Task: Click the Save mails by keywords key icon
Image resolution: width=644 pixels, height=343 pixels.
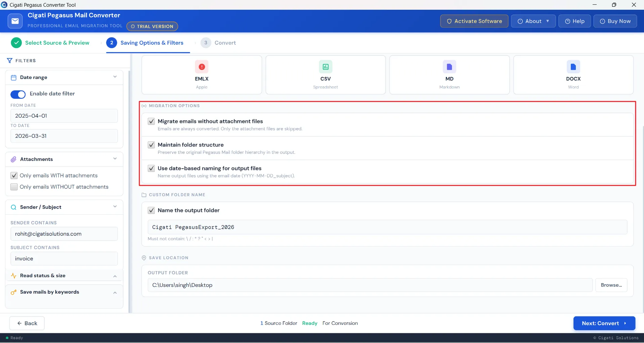Action: pos(14,292)
